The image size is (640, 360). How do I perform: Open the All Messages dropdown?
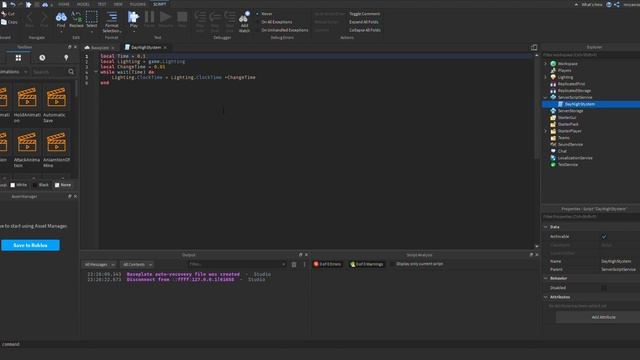[99, 264]
